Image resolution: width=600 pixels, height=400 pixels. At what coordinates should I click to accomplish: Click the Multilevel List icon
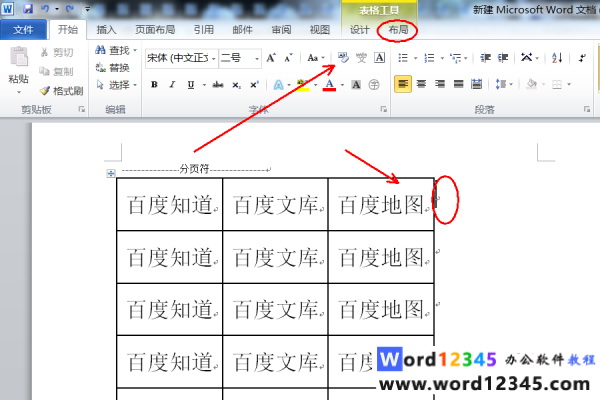tap(456, 58)
